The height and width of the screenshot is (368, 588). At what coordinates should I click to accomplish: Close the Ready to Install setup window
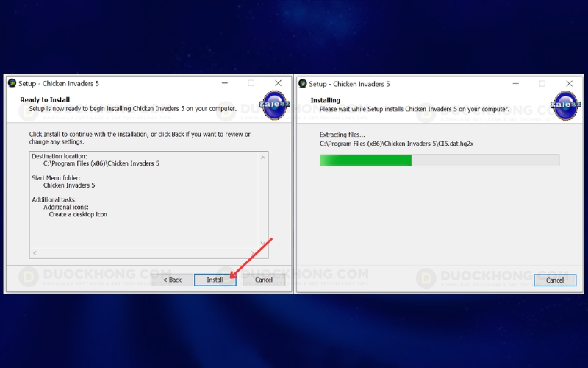278,83
